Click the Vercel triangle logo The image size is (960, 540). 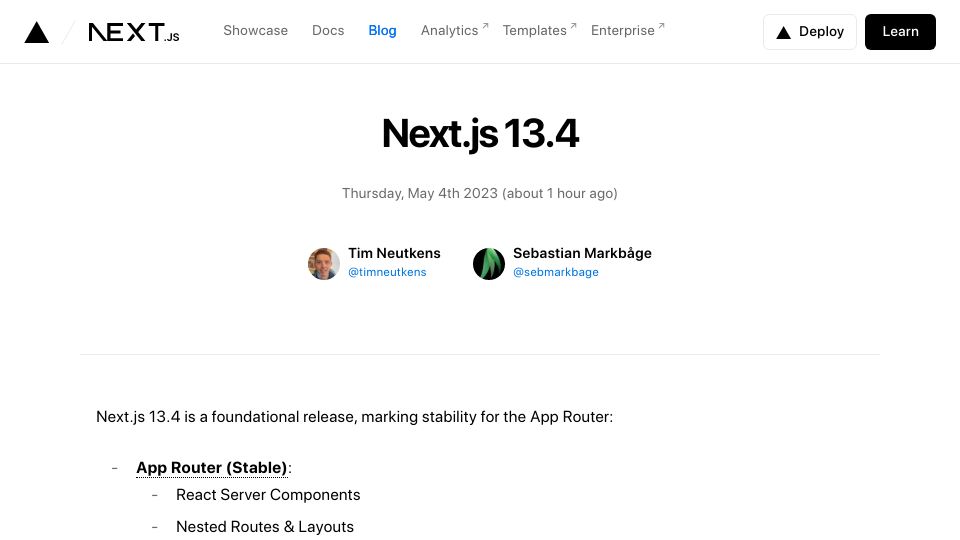coord(37,32)
